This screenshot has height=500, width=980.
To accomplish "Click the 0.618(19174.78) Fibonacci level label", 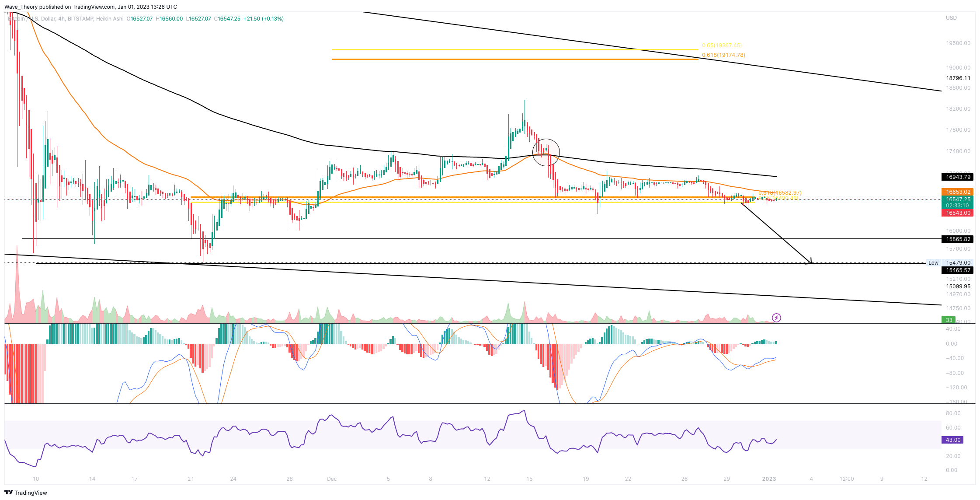I will point(723,55).
